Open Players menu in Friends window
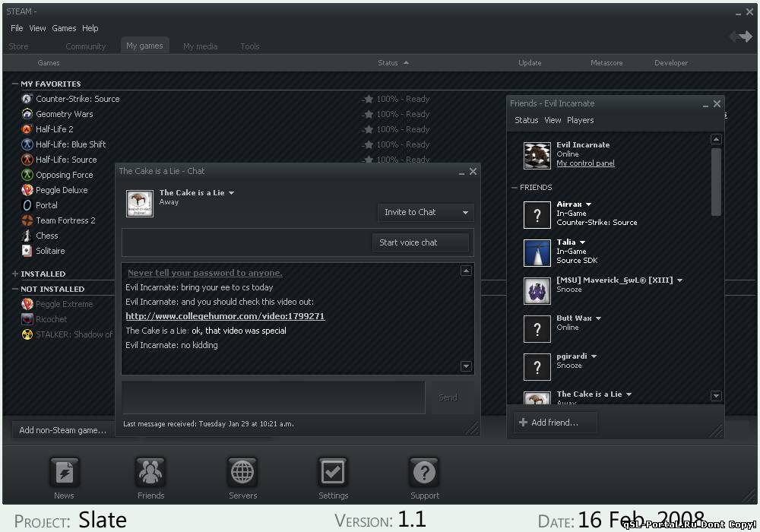The width and height of the screenshot is (760, 532). click(580, 120)
